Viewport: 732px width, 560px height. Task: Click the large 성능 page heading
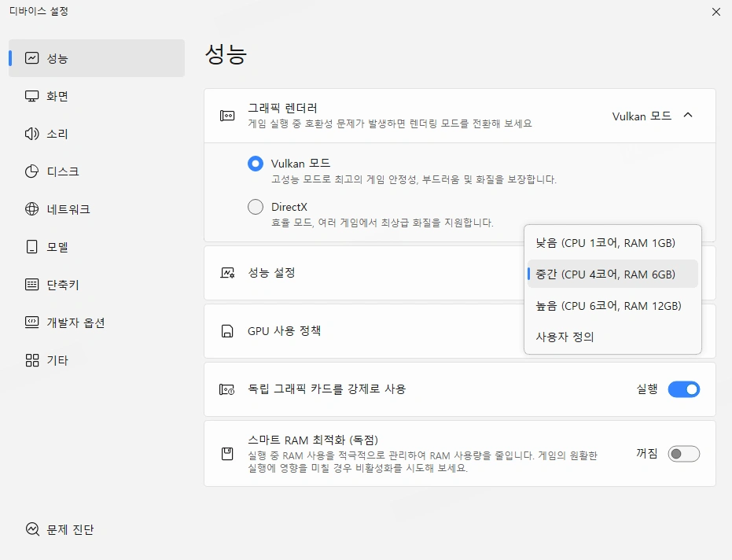coord(226,53)
